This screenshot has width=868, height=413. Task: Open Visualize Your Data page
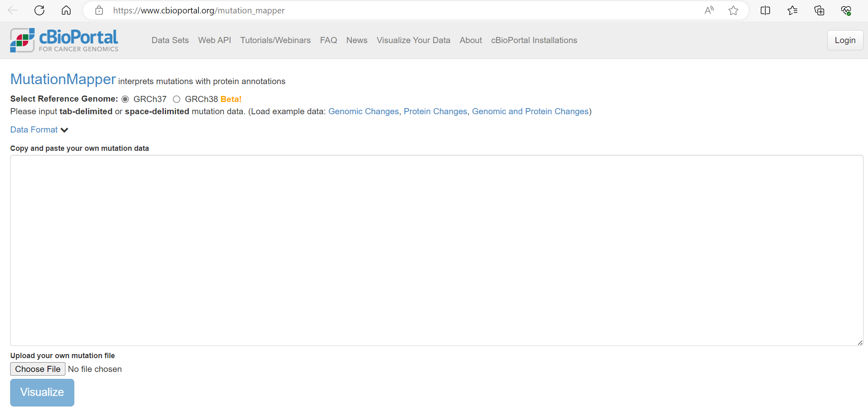tap(413, 40)
